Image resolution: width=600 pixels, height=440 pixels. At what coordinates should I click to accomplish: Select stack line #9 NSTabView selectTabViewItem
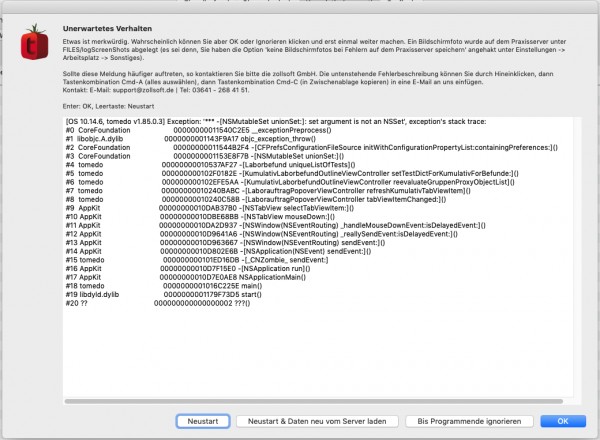click(x=210, y=208)
